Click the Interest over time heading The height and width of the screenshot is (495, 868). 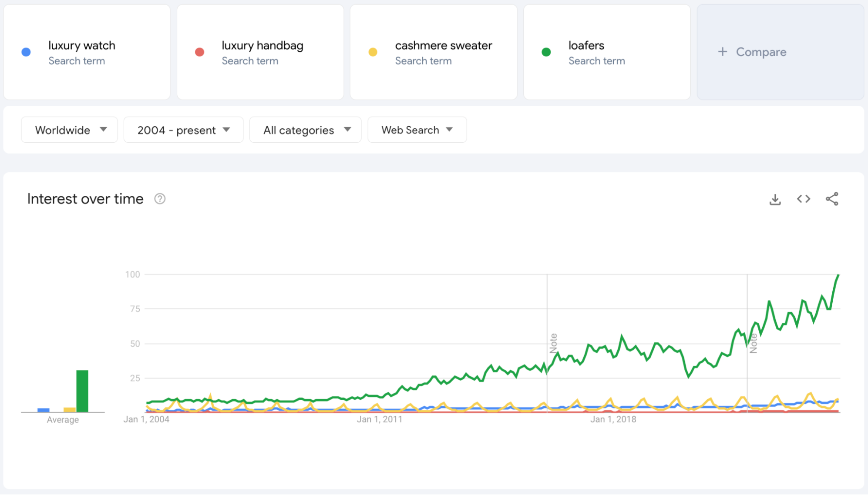tap(85, 199)
